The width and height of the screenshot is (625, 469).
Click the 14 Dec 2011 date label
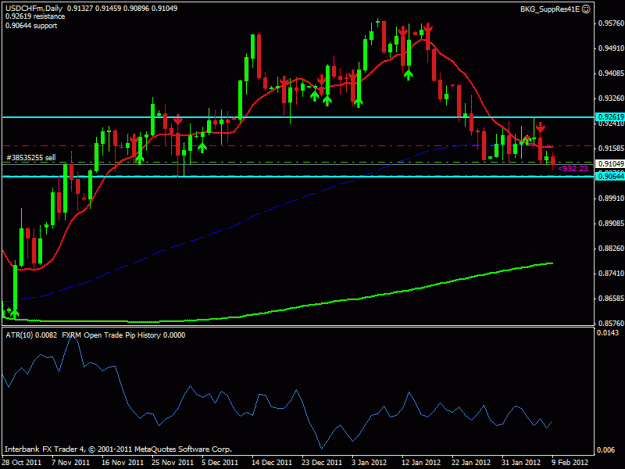point(271,463)
